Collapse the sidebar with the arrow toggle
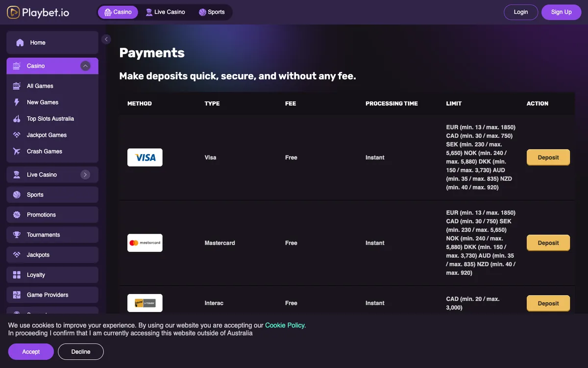Viewport: 588px width, 368px height. coord(106,39)
